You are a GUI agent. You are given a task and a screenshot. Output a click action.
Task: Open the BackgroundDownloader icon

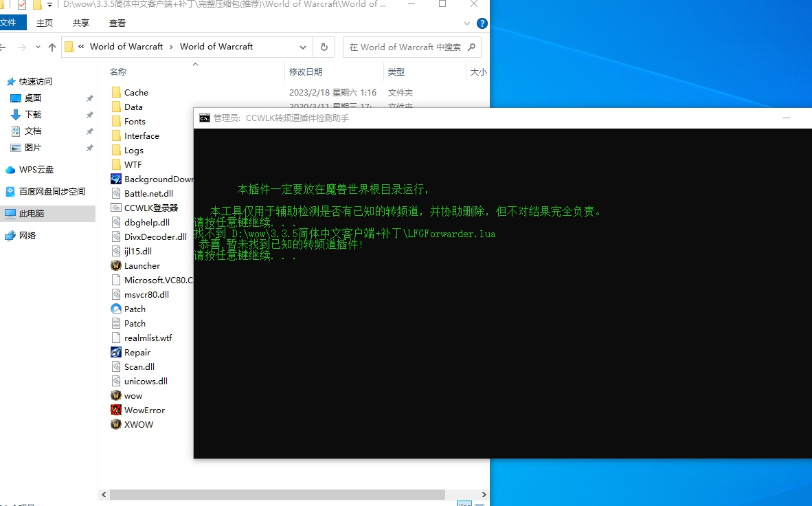click(152, 179)
